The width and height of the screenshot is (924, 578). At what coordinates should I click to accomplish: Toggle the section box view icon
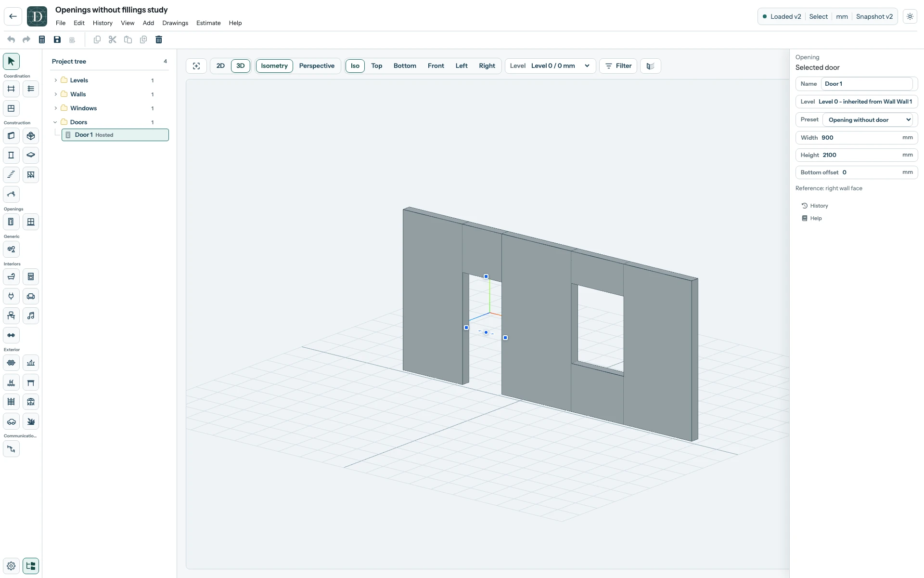651,66
